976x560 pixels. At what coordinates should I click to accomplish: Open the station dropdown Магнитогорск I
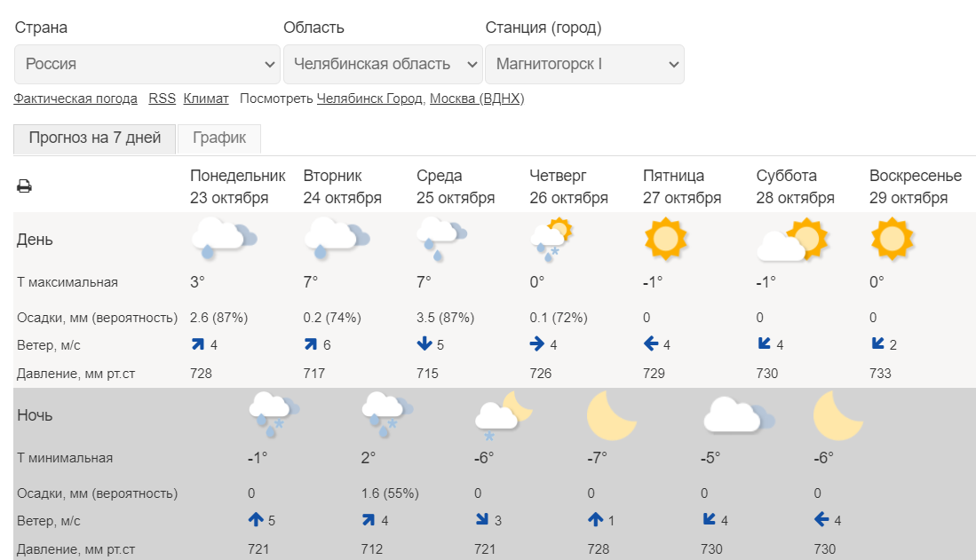coord(584,64)
